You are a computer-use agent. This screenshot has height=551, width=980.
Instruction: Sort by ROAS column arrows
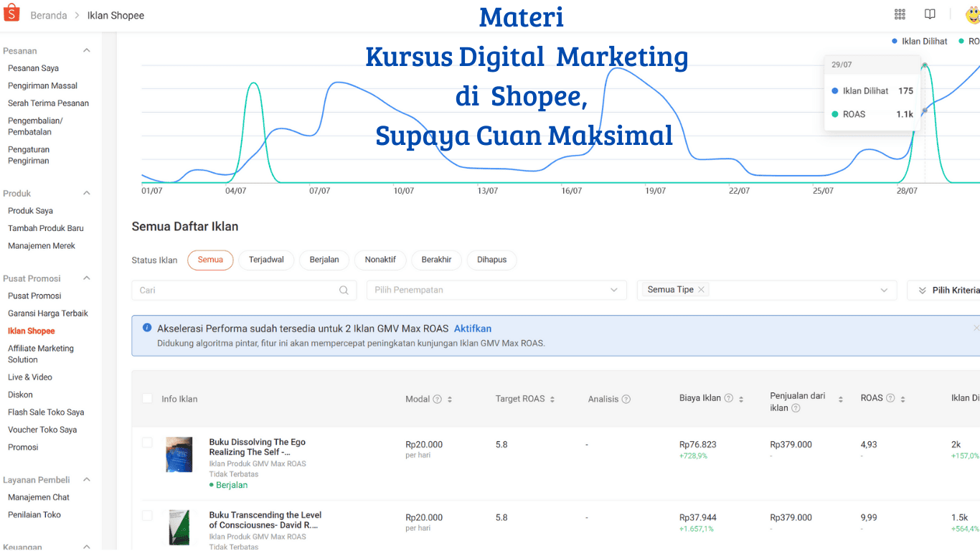903,398
